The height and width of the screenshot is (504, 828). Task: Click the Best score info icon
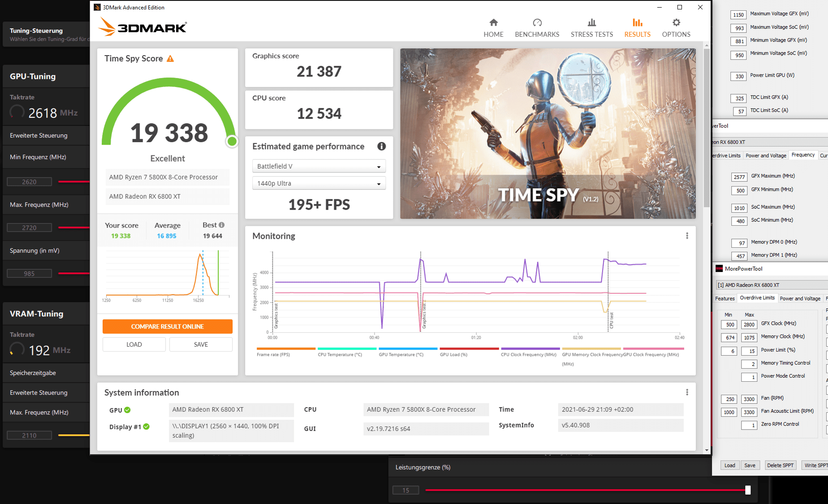pos(221,225)
